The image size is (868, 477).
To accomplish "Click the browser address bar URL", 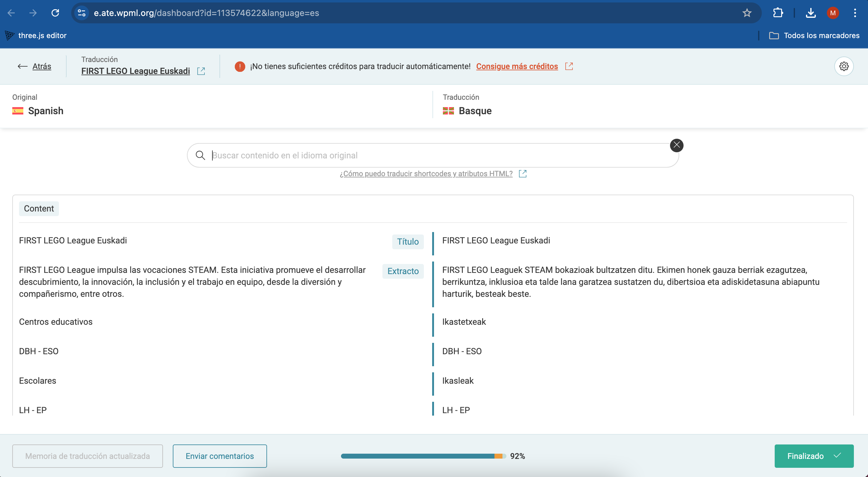I will click(206, 13).
